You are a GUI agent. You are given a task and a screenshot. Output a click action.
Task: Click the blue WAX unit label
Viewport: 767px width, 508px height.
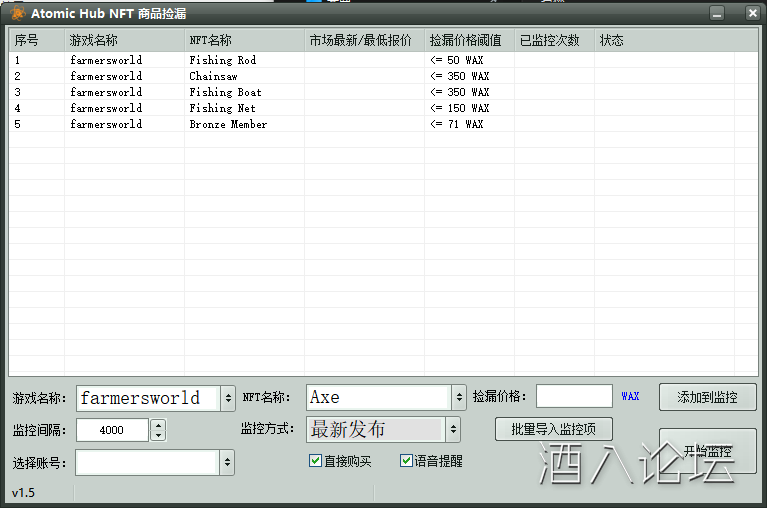tap(630, 396)
